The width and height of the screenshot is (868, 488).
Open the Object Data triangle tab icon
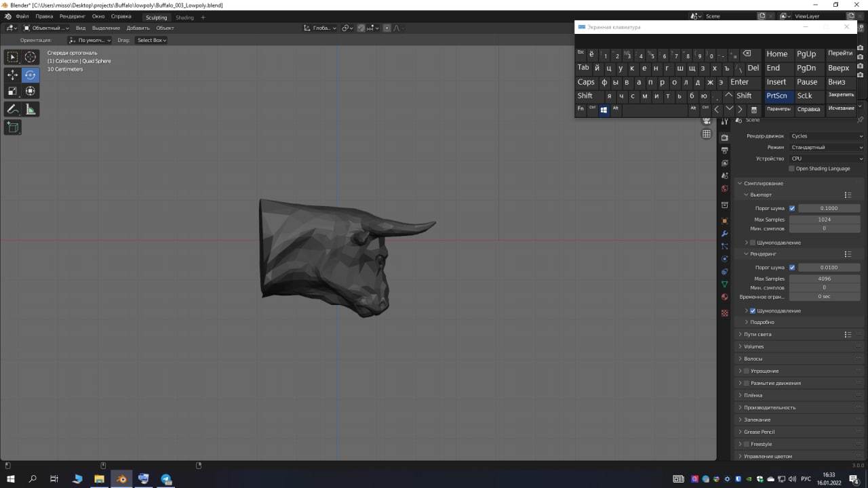(725, 285)
